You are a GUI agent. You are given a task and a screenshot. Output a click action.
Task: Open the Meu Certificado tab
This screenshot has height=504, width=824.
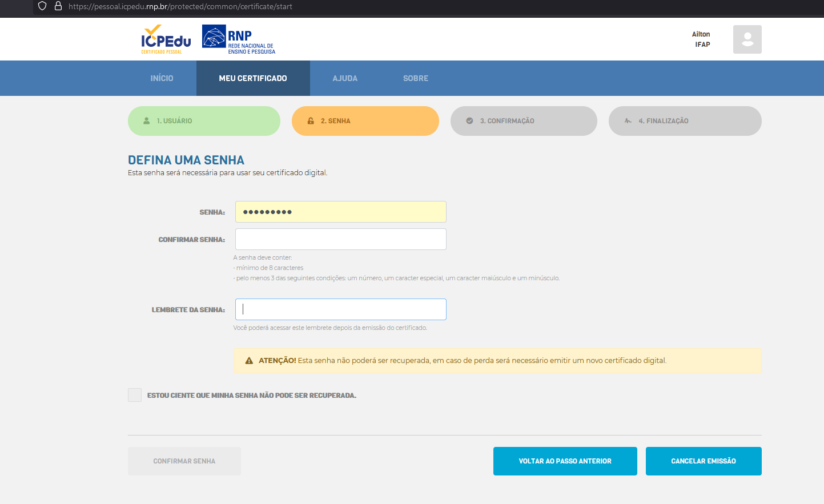pyautogui.click(x=253, y=78)
